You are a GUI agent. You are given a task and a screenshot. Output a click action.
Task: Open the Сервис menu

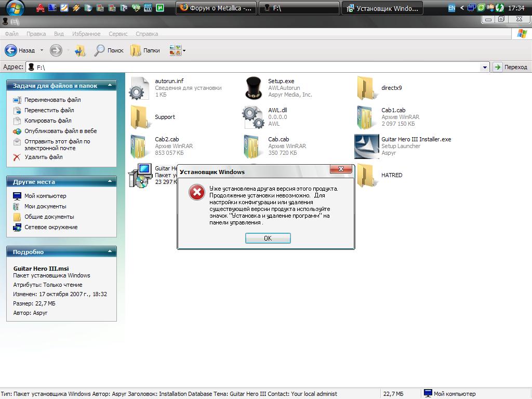pos(118,34)
